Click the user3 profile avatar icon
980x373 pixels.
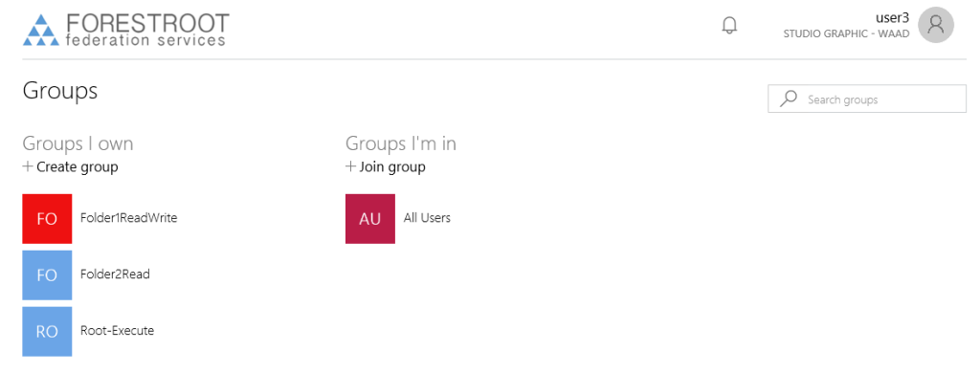click(936, 25)
